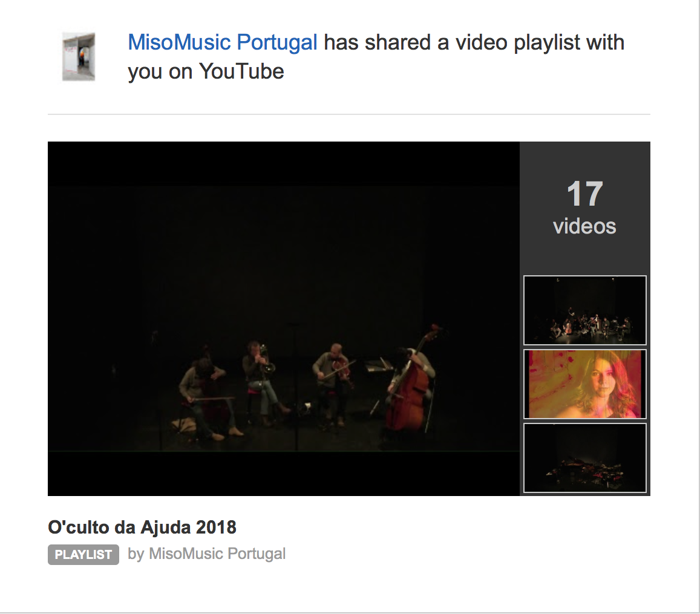Click the 17 videos count panel
The height and width of the screenshot is (614, 700).
[585, 207]
